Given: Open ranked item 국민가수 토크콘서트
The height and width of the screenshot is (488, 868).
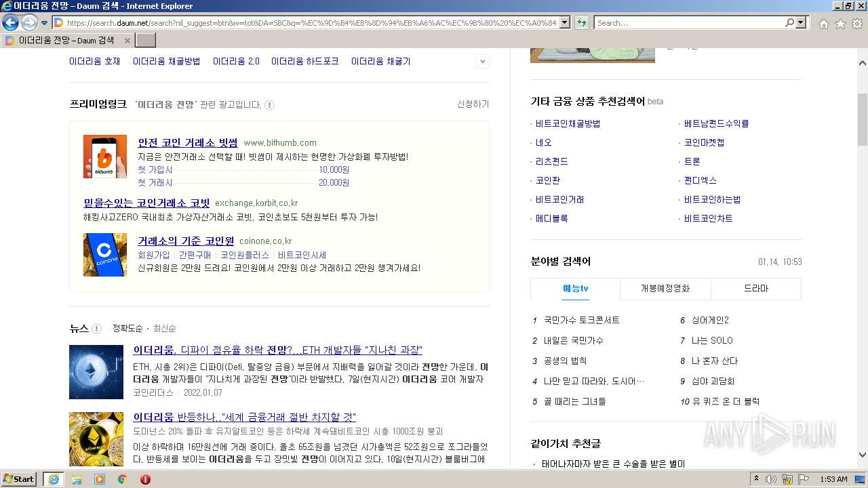Looking at the screenshot, I should point(582,320).
